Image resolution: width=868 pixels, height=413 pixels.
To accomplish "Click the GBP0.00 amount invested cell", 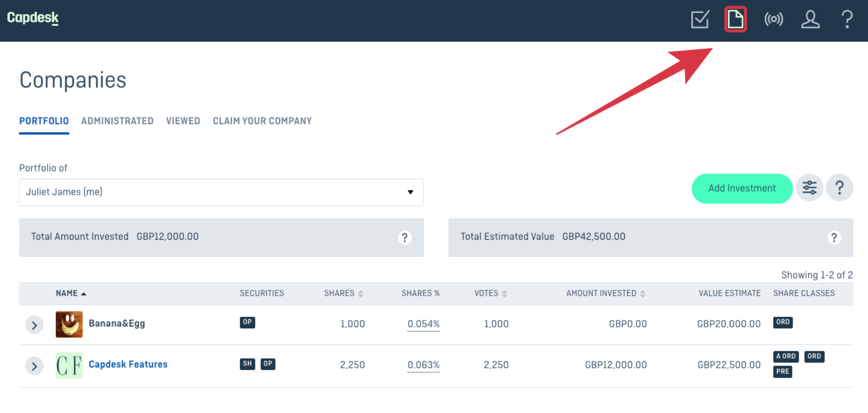I will pyautogui.click(x=628, y=324).
